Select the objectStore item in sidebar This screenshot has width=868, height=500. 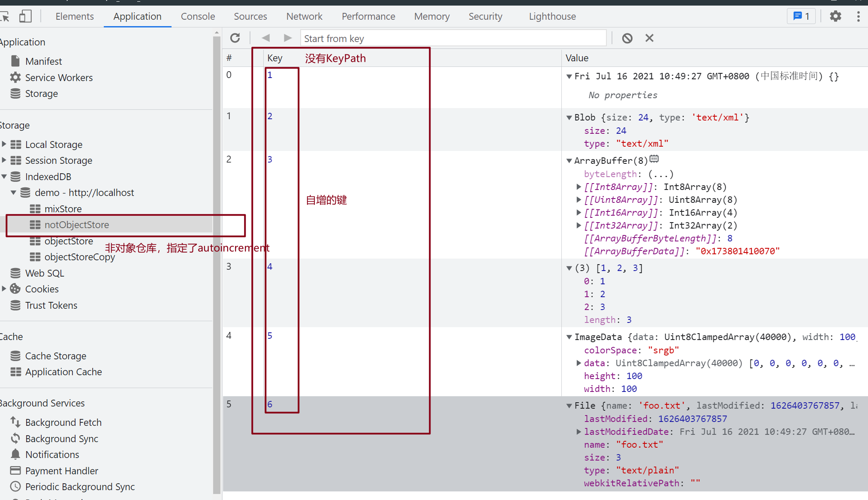(x=67, y=241)
